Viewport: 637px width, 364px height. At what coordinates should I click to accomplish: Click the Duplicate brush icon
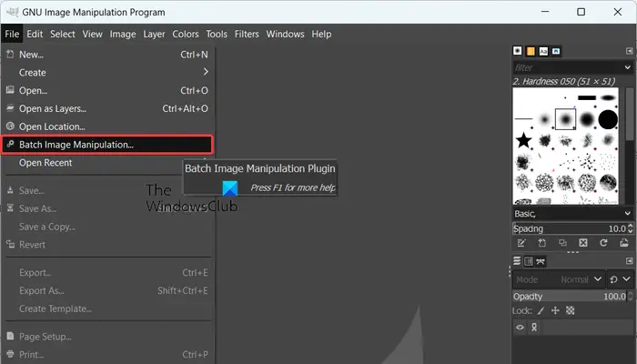[562, 243]
